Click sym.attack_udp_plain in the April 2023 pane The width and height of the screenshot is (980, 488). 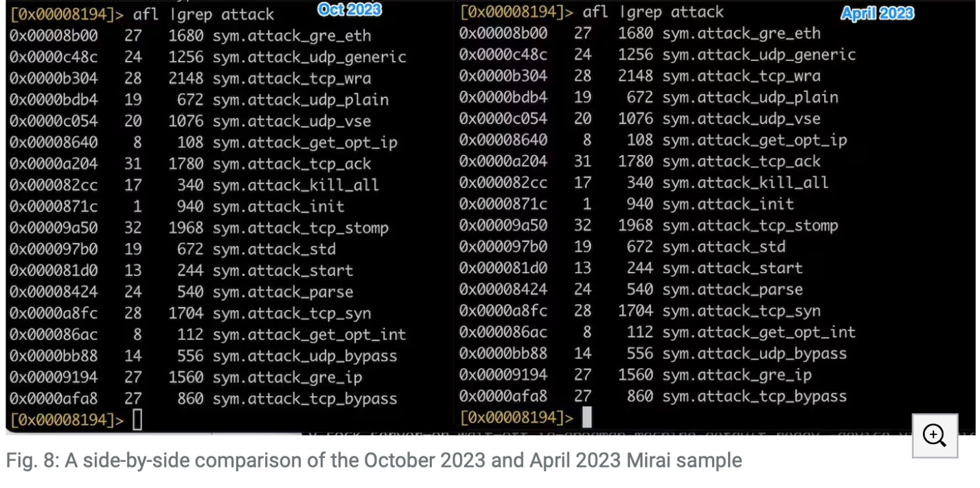(750, 97)
